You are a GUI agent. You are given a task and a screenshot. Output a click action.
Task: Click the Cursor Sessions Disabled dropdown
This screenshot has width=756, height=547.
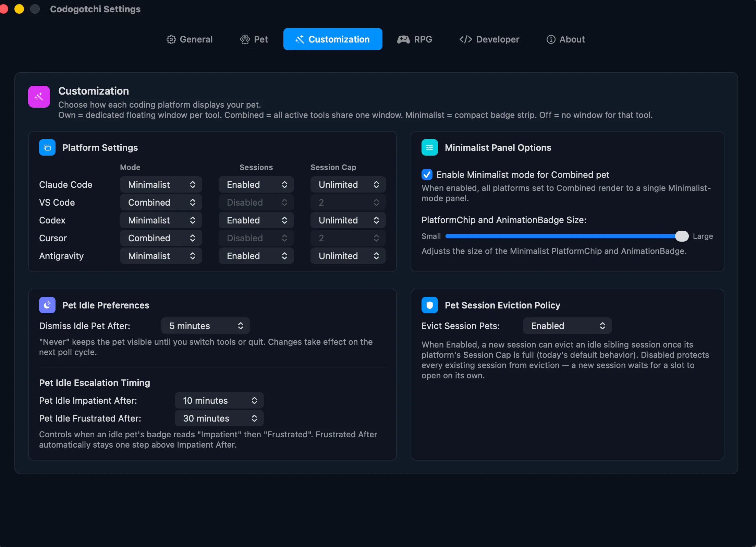[x=256, y=238]
